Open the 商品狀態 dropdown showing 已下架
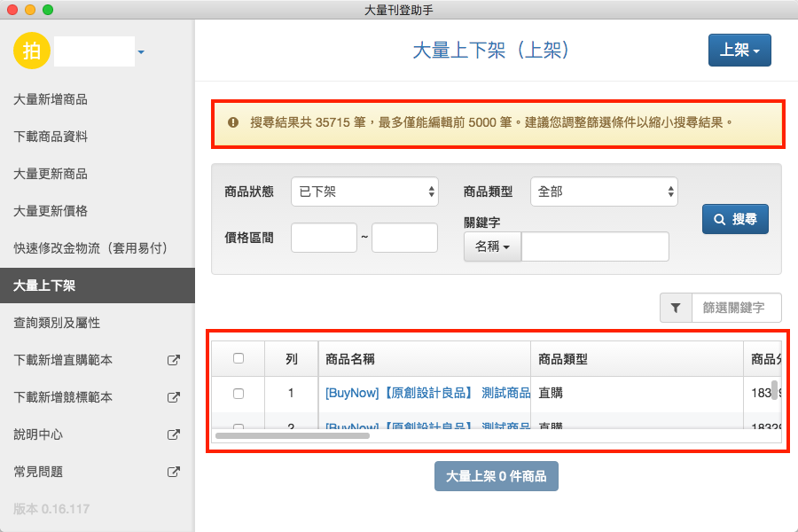The width and height of the screenshot is (798, 532). [364, 192]
